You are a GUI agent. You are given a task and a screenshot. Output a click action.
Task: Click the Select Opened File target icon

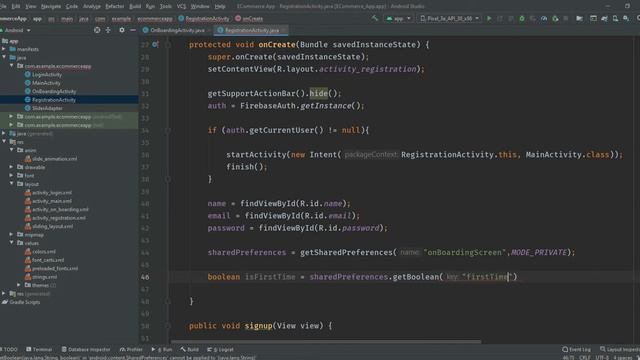point(97,30)
